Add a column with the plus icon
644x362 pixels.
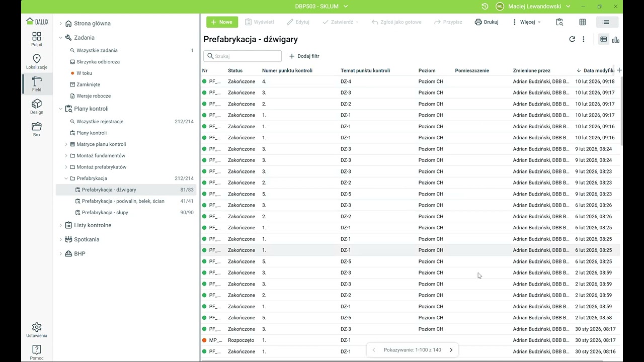[x=619, y=70]
